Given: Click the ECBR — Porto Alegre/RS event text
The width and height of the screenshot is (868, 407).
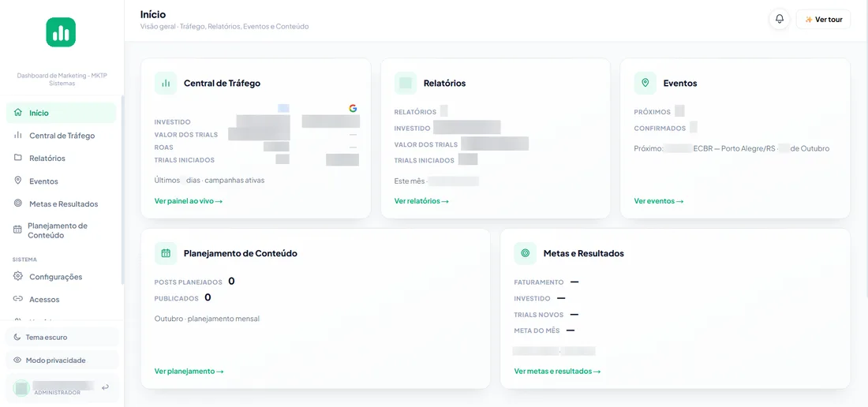Looking at the screenshot, I should (x=734, y=148).
